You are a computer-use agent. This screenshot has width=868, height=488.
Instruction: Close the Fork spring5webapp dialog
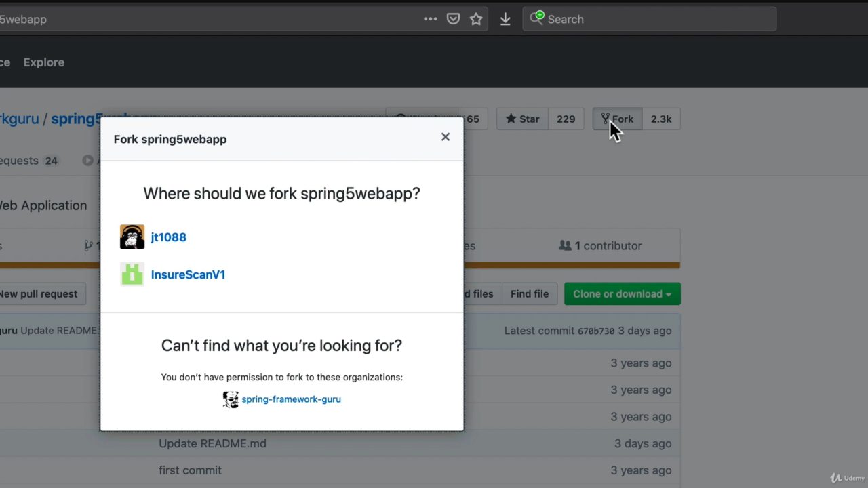click(445, 137)
